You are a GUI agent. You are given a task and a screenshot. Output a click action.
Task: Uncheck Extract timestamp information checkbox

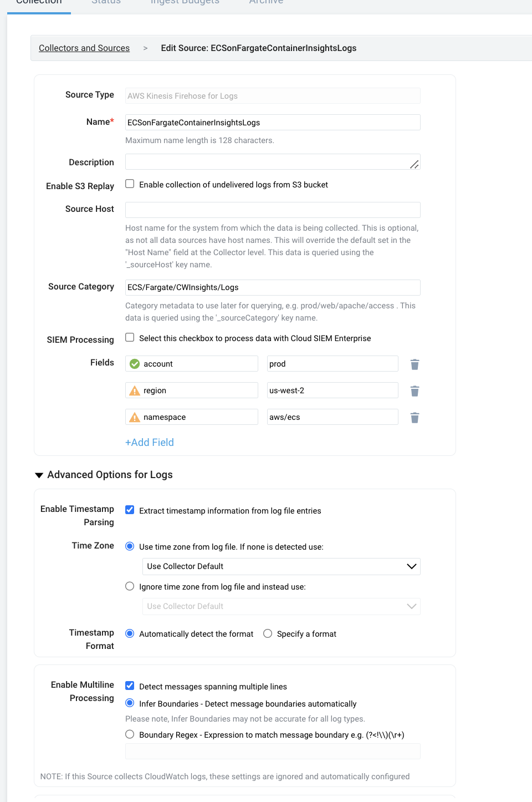130,510
